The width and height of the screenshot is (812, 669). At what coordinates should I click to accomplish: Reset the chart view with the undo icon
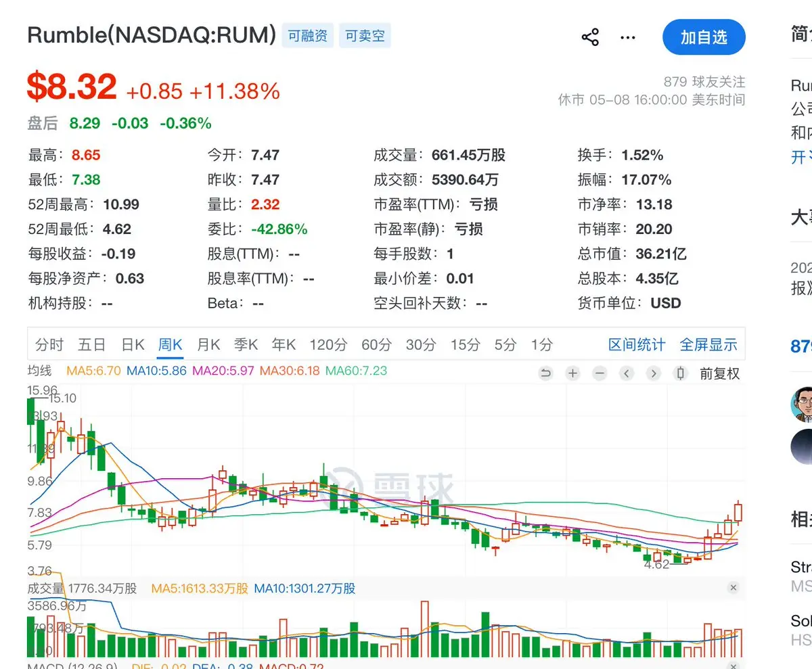(x=546, y=373)
